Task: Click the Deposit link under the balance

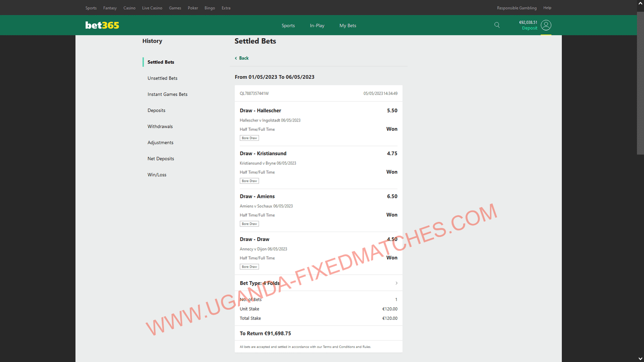Action: pos(529,28)
